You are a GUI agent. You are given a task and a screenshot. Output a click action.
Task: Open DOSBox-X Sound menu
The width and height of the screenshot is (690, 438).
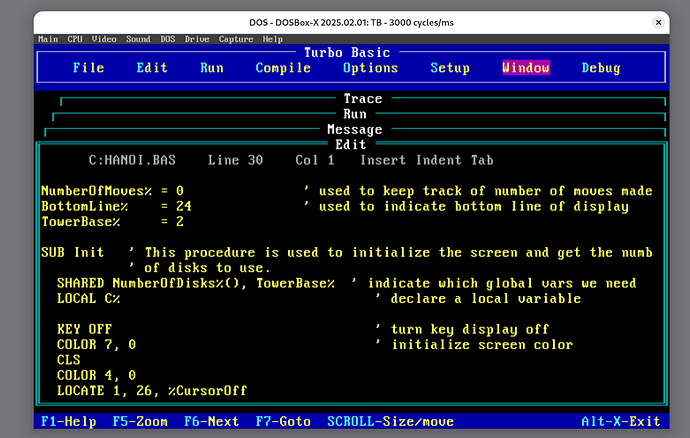pos(138,39)
